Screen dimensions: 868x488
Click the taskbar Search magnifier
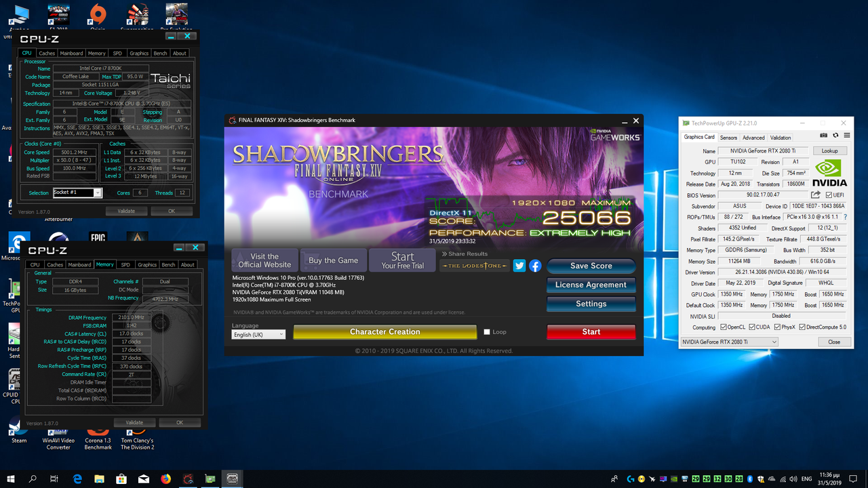click(x=33, y=479)
